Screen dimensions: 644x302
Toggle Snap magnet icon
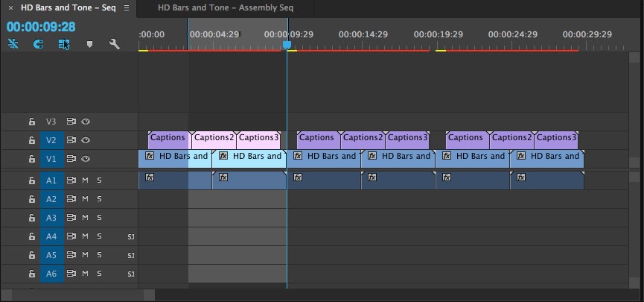coord(38,43)
